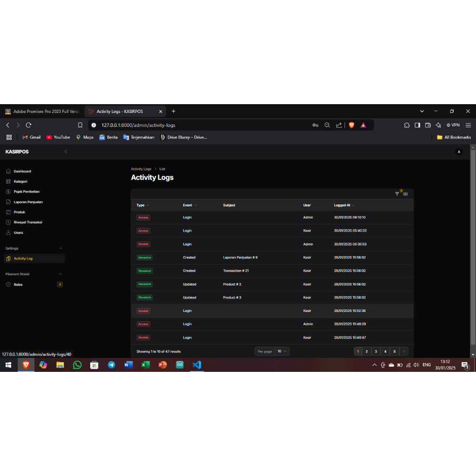Open the user avatar menu

[459, 152]
